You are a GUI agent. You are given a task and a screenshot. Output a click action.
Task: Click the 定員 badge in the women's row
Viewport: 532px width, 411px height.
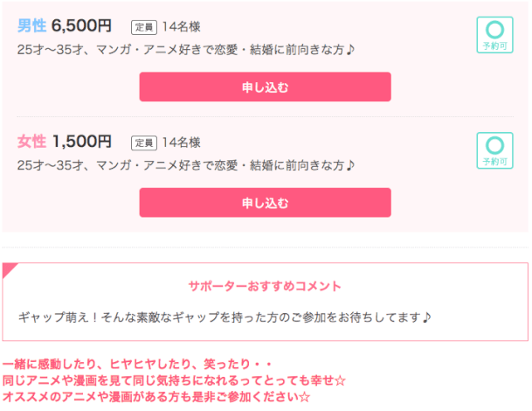point(144,143)
